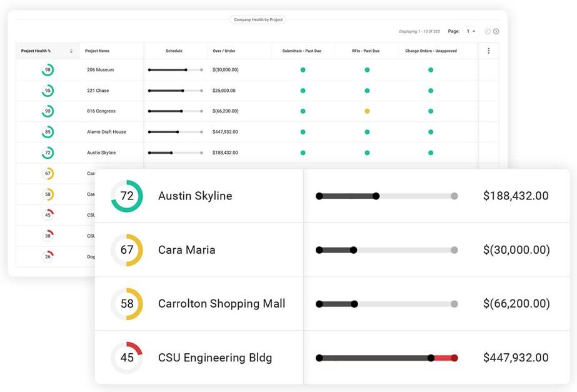577x392 pixels.
Task: Select the 95 health gauge beside 221 Chase
Action: tap(47, 90)
